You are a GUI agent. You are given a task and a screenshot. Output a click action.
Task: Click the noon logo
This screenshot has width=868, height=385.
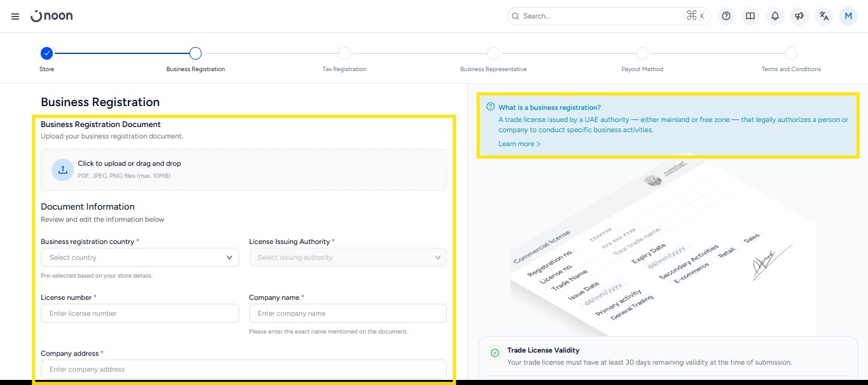pos(52,16)
